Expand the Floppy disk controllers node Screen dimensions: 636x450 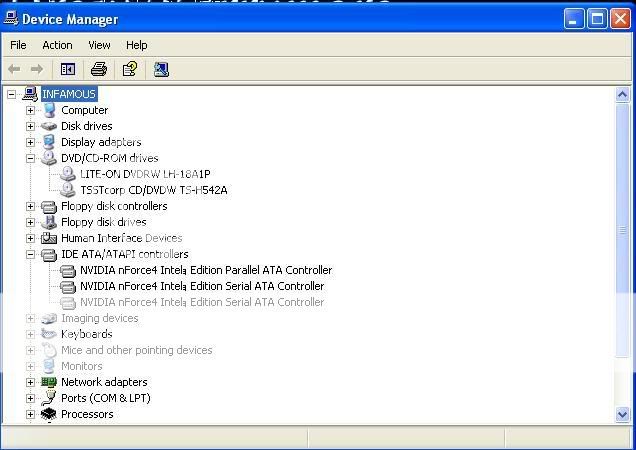pyautogui.click(x=31, y=206)
